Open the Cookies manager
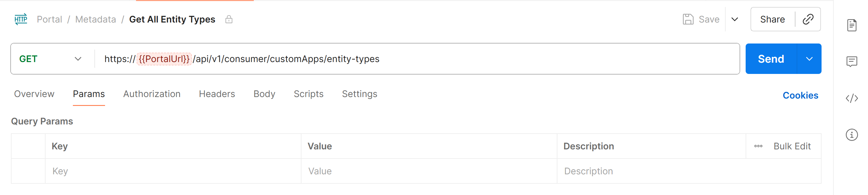 tap(801, 96)
